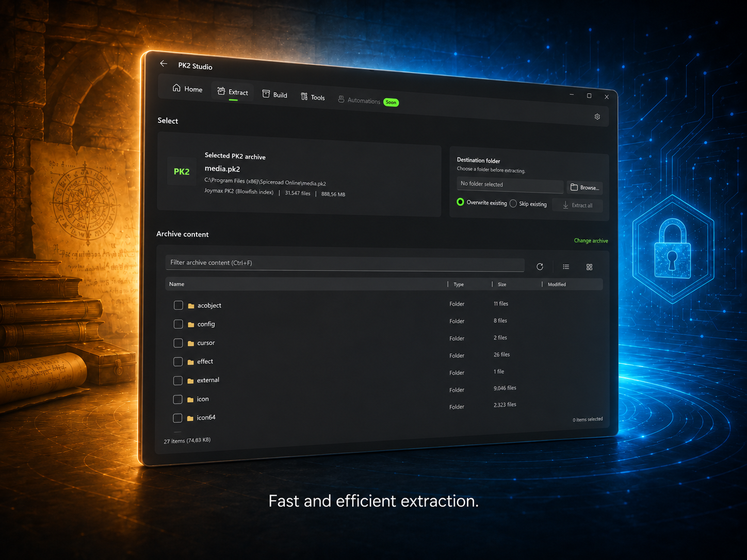Click the Spiceroad Online archive path text
The width and height of the screenshot is (747, 560).
(x=265, y=182)
